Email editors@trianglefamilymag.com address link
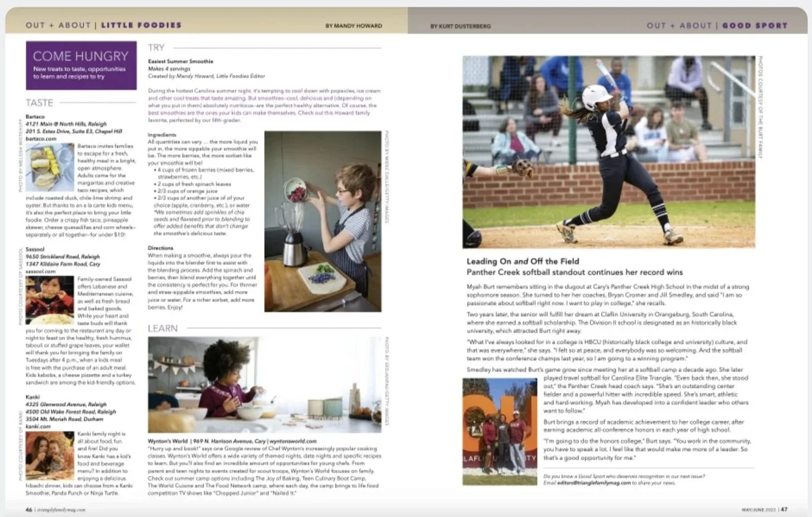The height and width of the screenshot is (517, 812). point(595,483)
